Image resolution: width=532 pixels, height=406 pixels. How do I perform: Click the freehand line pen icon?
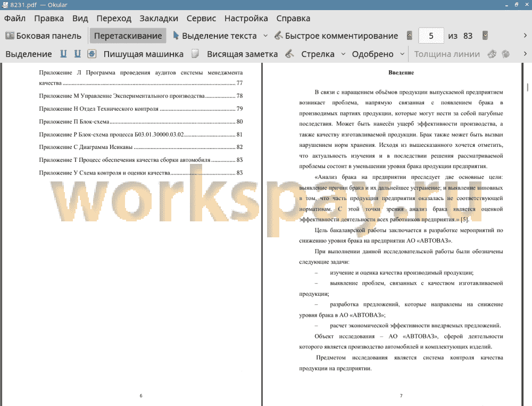coord(289,54)
